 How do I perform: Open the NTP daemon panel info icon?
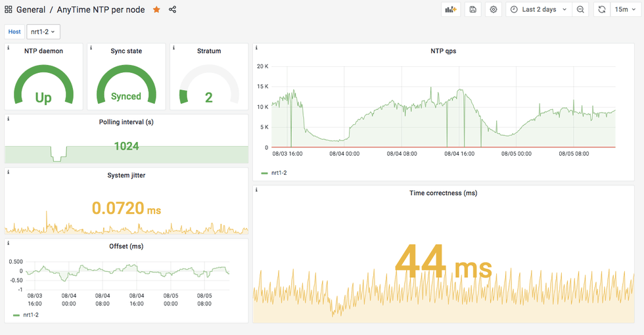8,47
